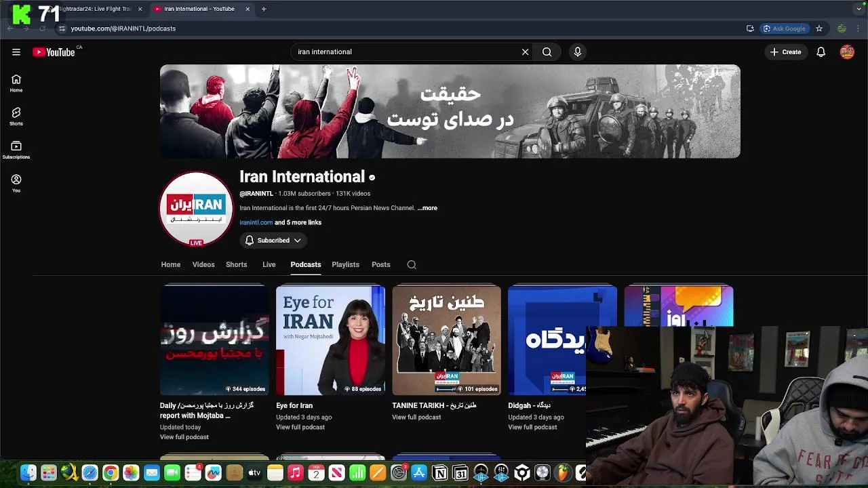View full podcast under Daily report with Mojtaba
868x488 pixels.
pos(184,437)
